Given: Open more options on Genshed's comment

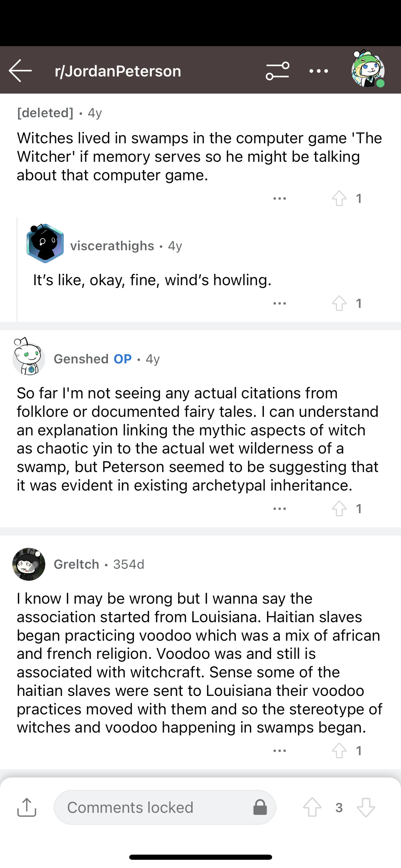Looking at the screenshot, I should coord(280,509).
